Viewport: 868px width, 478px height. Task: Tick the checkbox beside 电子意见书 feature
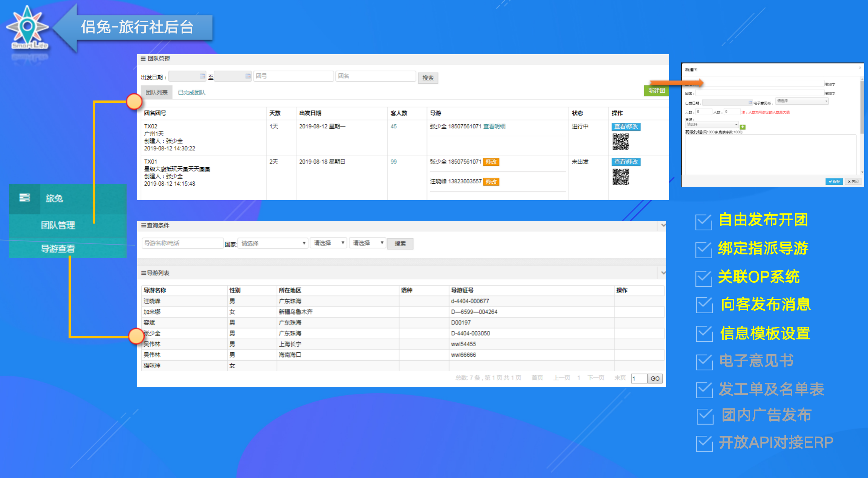coord(704,362)
